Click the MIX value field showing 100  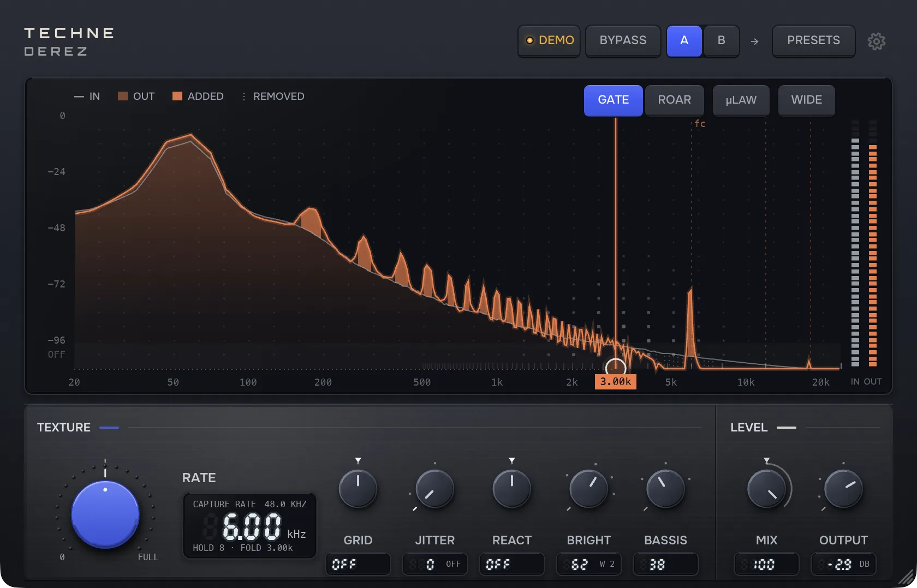click(766, 564)
